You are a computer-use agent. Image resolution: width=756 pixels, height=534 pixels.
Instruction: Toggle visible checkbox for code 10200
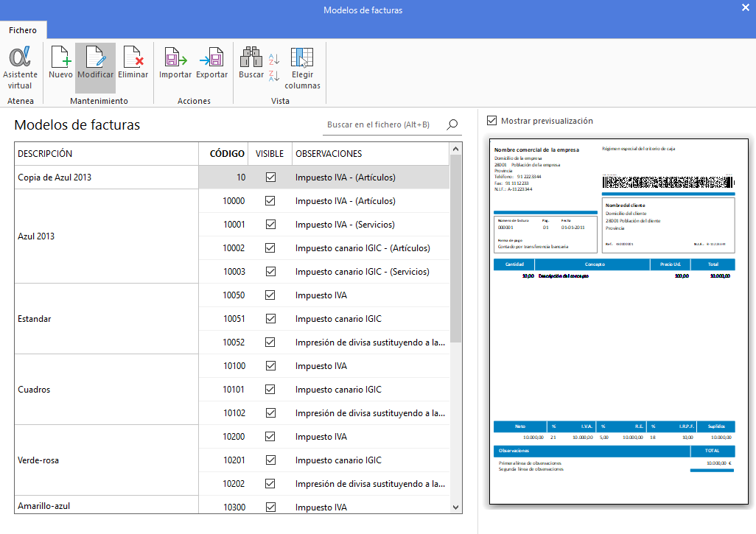(x=270, y=437)
